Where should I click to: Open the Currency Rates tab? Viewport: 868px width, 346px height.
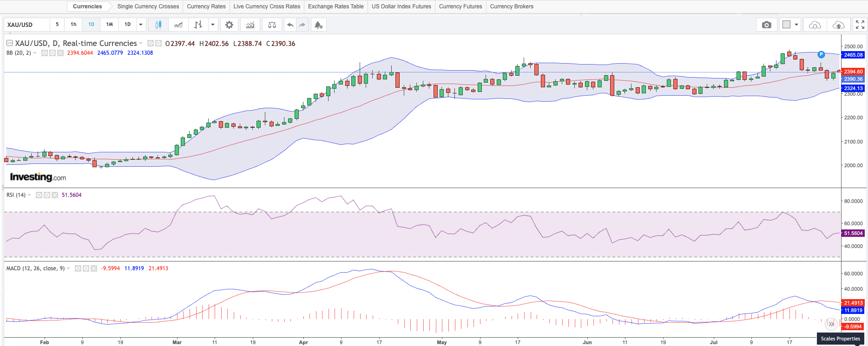point(206,7)
